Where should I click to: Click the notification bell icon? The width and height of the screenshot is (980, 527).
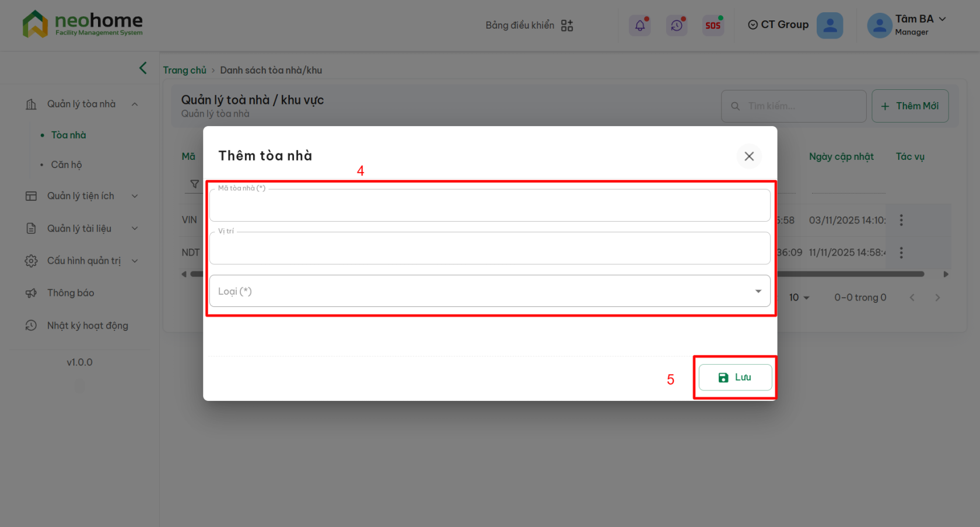tap(640, 25)
